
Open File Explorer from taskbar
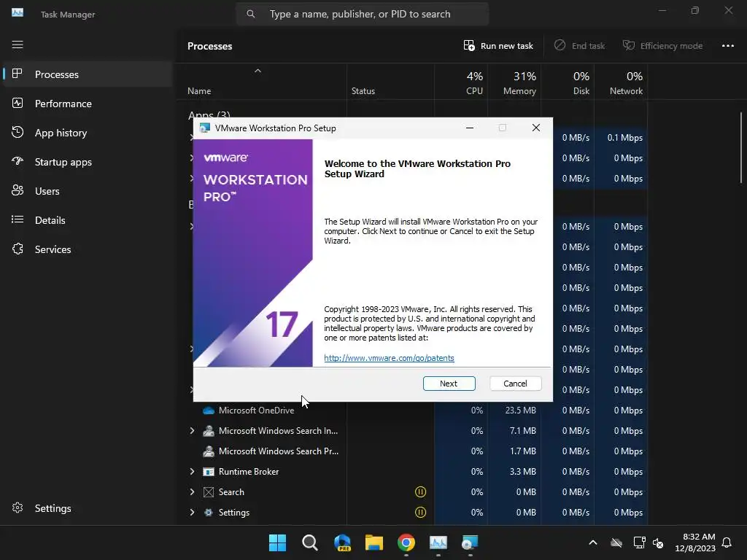point(374,542)
